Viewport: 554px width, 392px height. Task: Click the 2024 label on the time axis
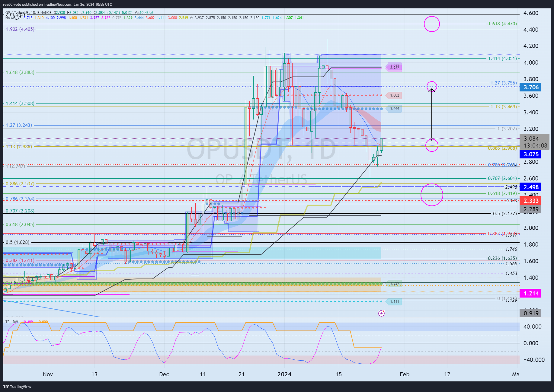[x=284, y=374]
